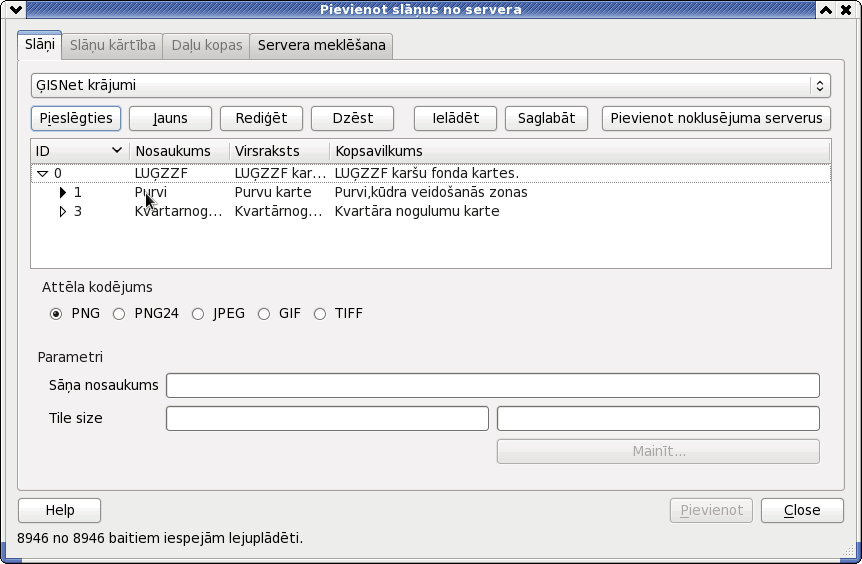Click the Pievienot button
Image resolution: width=862 pixels, height=564 pixels.
tap(711, 510)
